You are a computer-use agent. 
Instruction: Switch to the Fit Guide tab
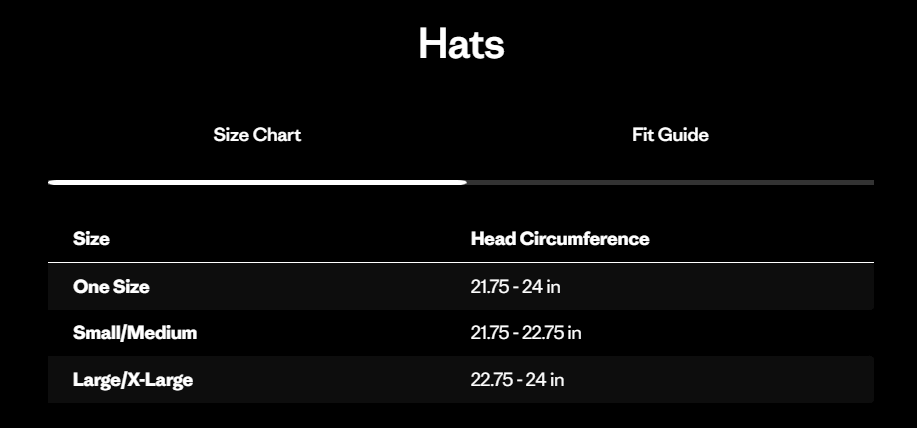click(x=670, y=135)
